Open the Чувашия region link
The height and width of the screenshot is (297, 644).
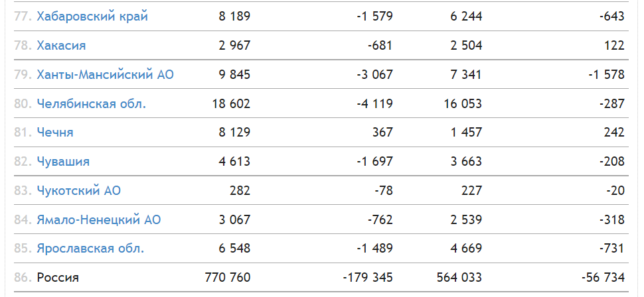click(63, 162)
